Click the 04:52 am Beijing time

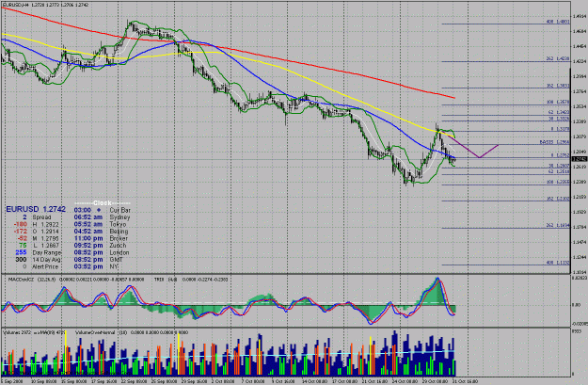(x=88, y=232)
